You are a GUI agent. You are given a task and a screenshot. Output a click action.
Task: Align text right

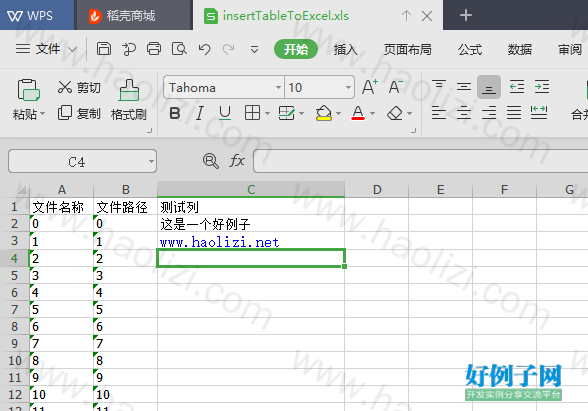[489, 112]
